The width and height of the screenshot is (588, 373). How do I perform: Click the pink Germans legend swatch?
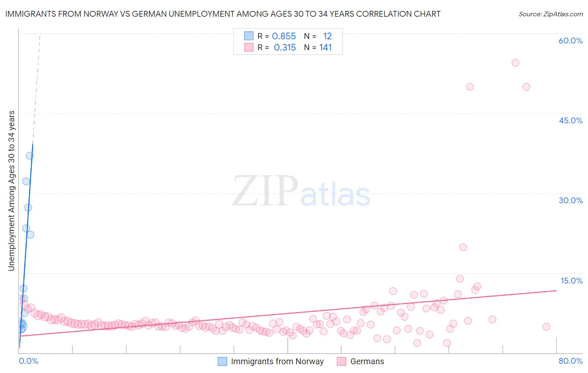(342, 361)
